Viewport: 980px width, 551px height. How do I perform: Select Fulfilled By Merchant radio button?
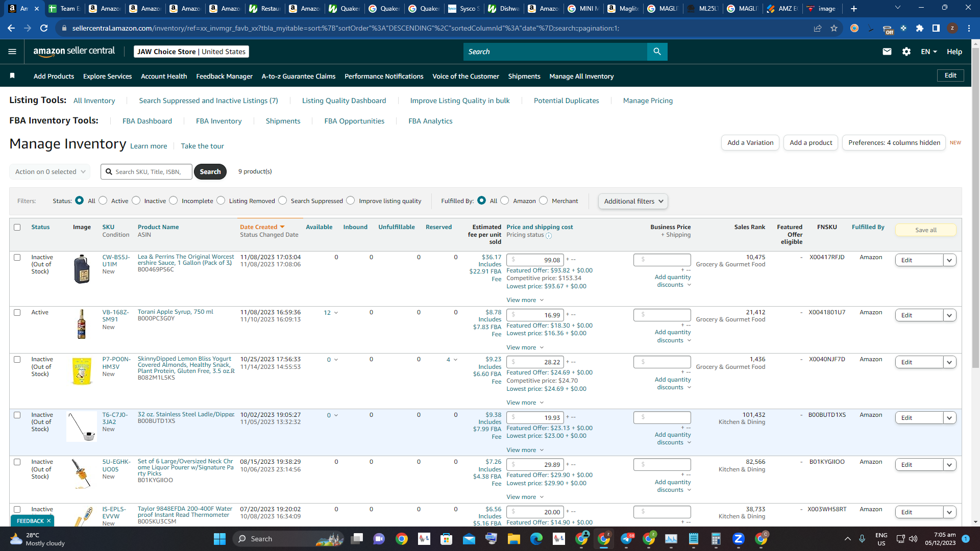[x=544, y=201]
